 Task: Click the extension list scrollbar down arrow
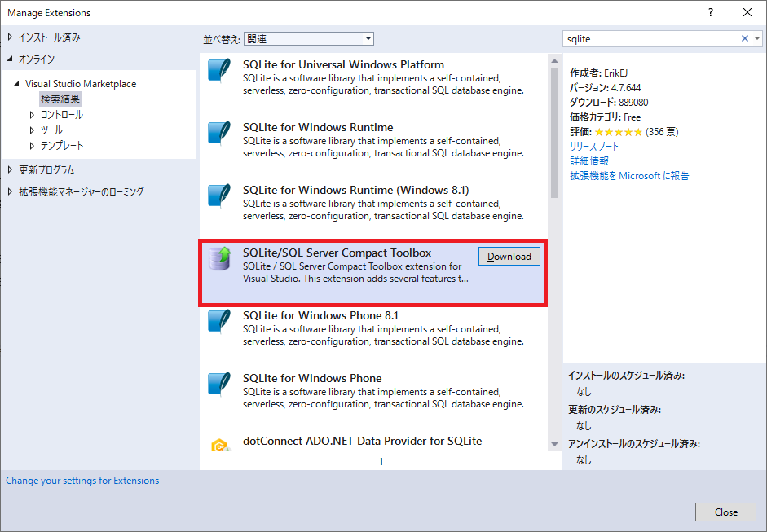coord(554,444)
